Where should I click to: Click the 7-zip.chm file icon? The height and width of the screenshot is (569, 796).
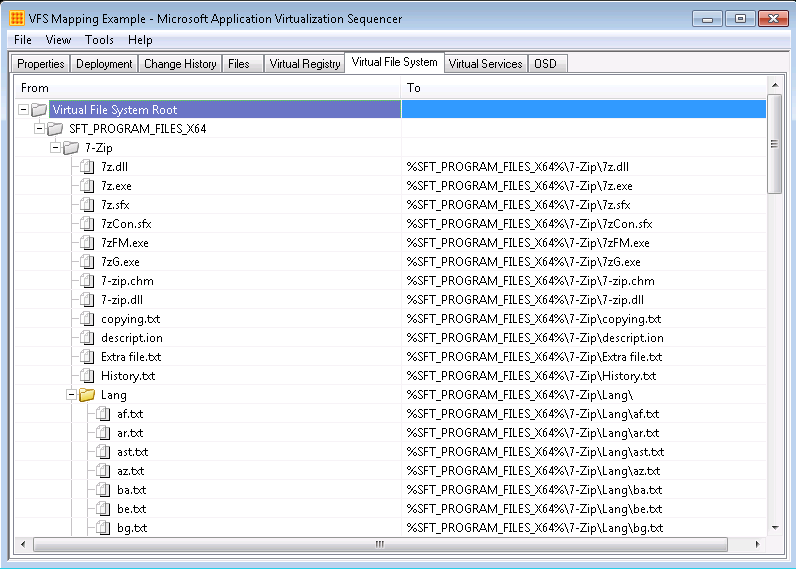[87, 281]
